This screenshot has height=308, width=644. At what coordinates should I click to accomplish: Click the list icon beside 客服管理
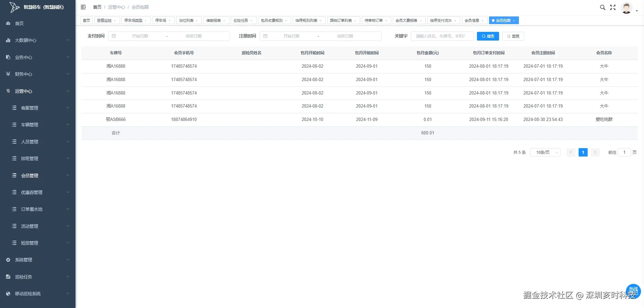coord(14,108)
